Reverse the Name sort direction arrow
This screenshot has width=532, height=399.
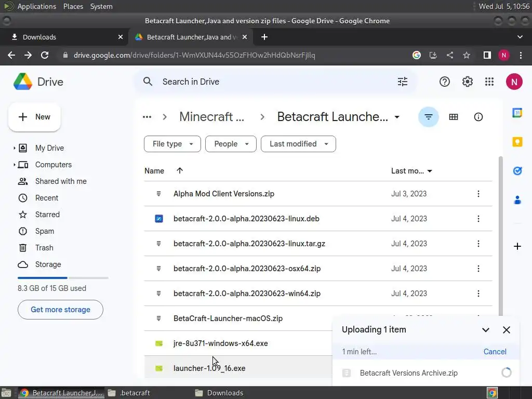180,170
